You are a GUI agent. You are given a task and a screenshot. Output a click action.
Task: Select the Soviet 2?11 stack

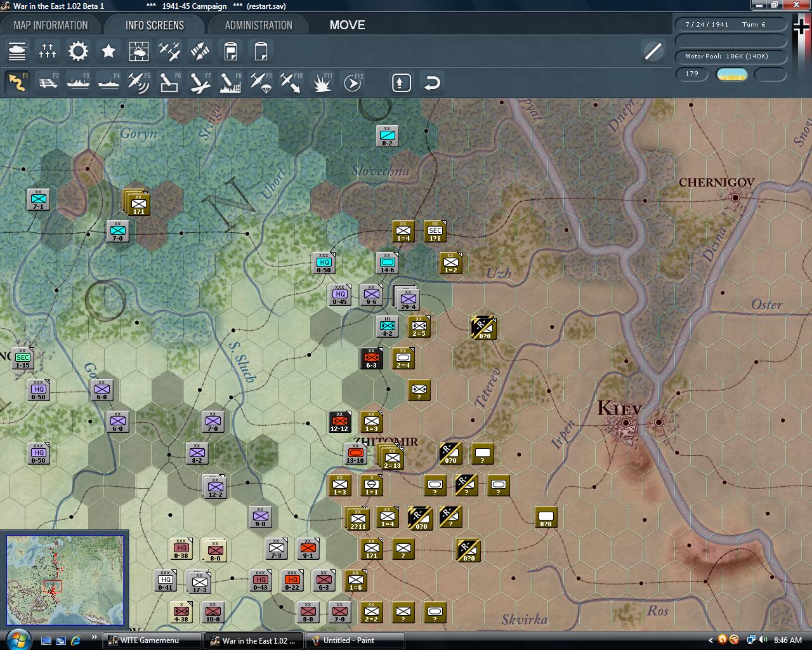(x=357, y=519)
